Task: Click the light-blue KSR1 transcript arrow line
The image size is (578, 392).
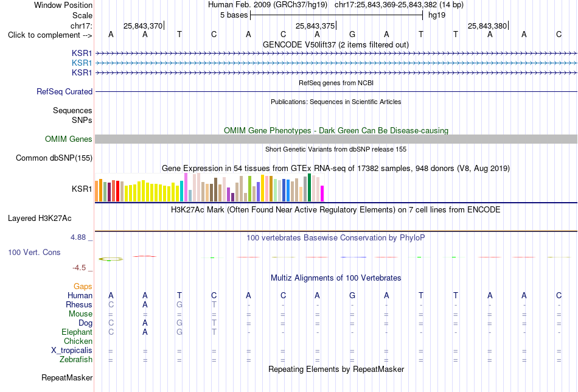Action: (x=336, y=63)
